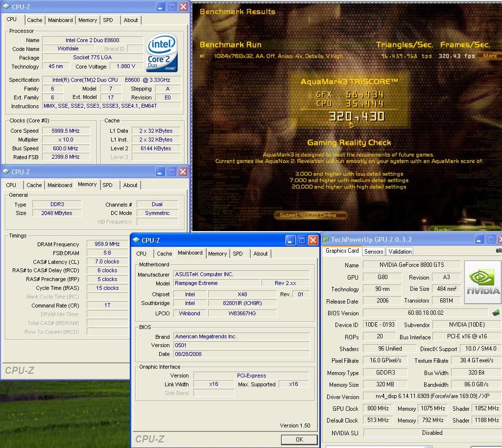Click the FSB:DRAM ratio 5:8
The height and width of the screenshot is (448, 502).
coord(107,253)
